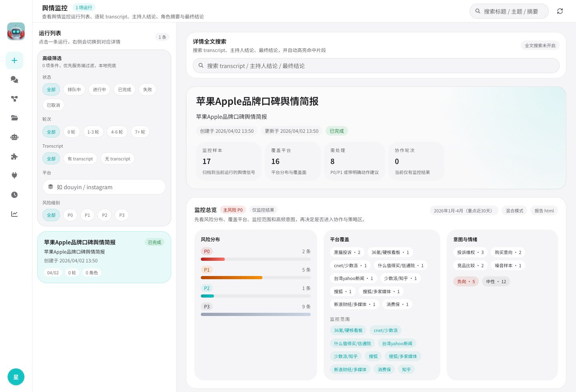Click the 需处理 8 stat card
This screenshot has width=576, height=392.
click(354, 161)
